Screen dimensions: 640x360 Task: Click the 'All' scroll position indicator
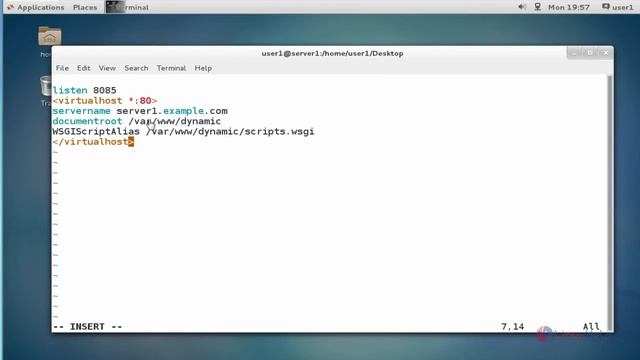click(591, 327)
